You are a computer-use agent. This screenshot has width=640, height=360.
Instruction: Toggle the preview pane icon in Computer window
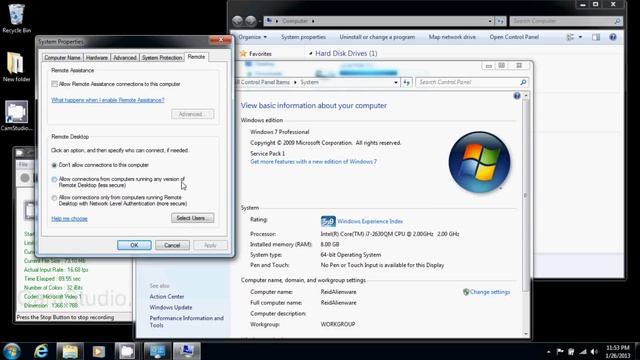click(x=596, y=37)
